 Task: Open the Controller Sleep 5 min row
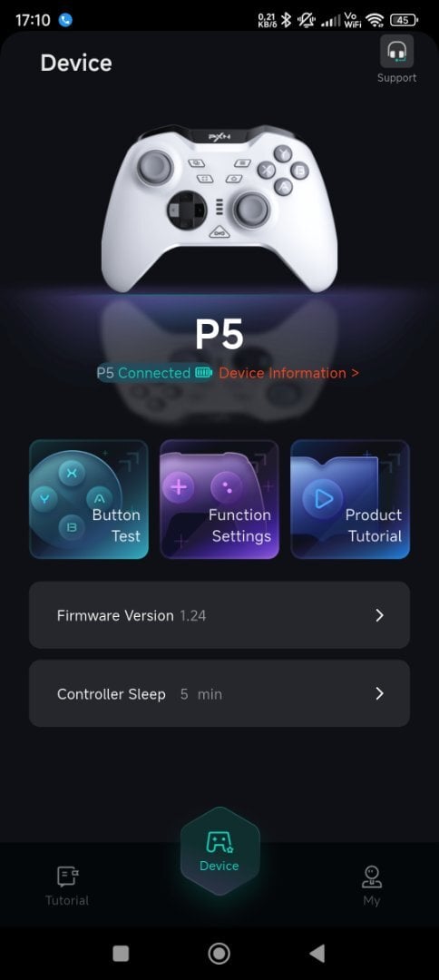[x=219, y=693]
